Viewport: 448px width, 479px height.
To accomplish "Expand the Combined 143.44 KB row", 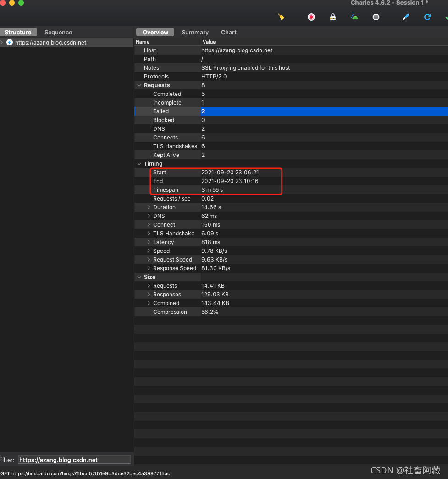I will pyautogui.click(x=149, y=303).
